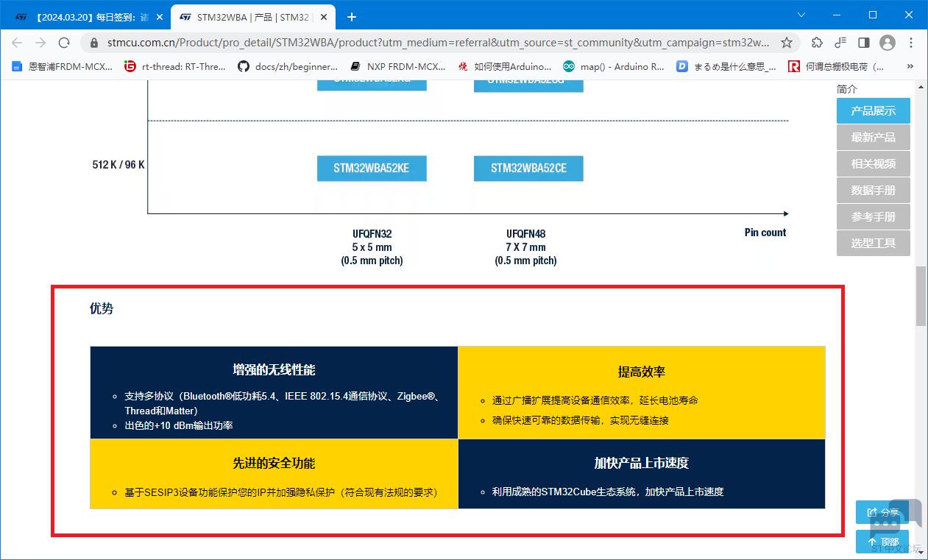Click the 出色的+10 dBm输出功率 bullet
The width and height of the screenshot is (928, 560).
[x=179, y=425]
